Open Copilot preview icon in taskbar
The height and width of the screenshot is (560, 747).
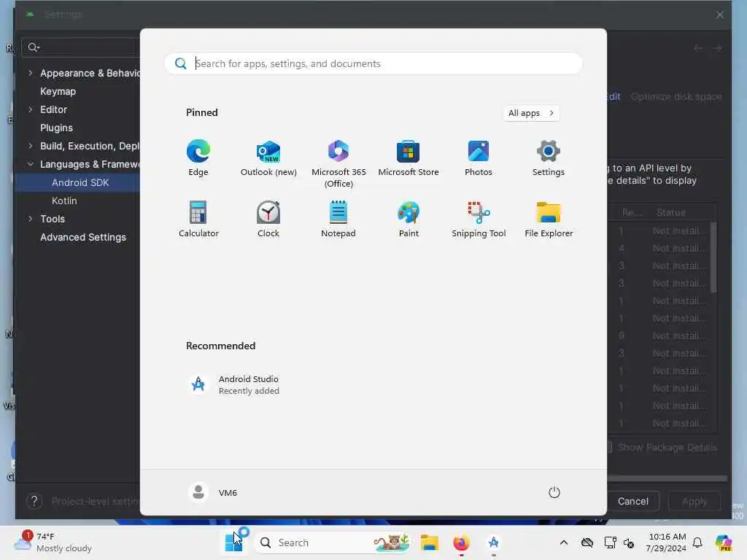pyautogui.click(x=724, y=542)
